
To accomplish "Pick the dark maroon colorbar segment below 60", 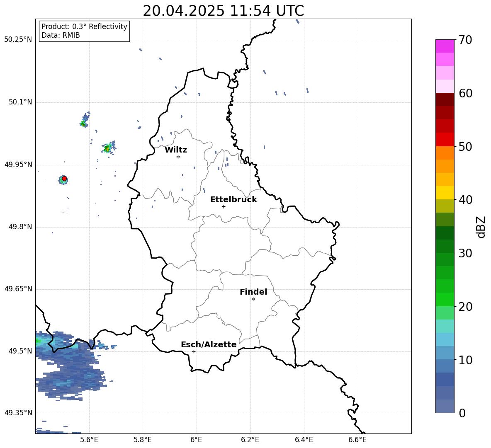I will point(445,99).
